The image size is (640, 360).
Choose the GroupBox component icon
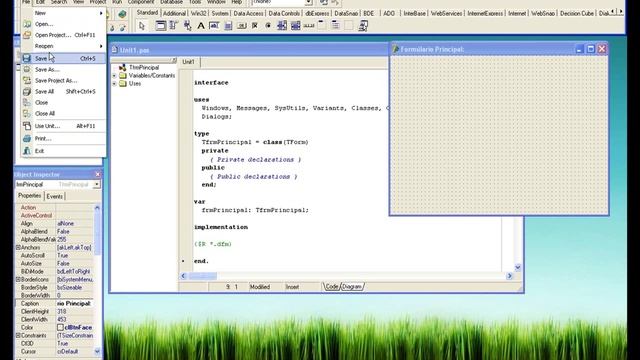[x=322, y=26]
